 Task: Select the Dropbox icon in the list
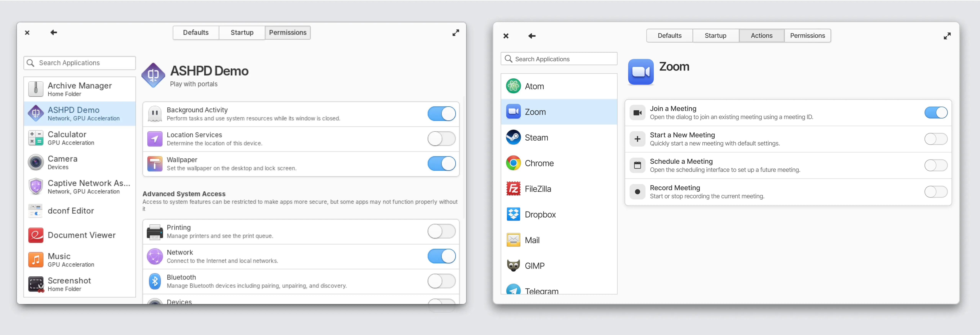coord(513,214)
